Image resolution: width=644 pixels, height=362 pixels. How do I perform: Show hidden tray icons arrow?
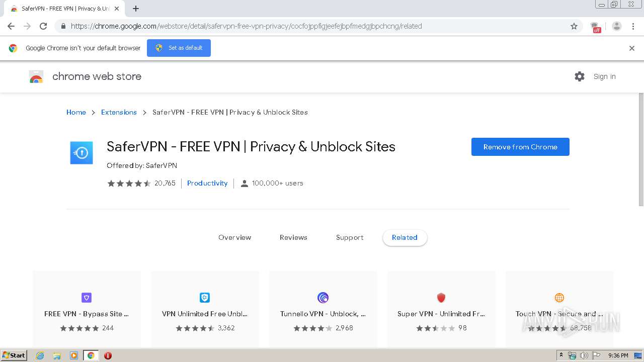point(561,355)
